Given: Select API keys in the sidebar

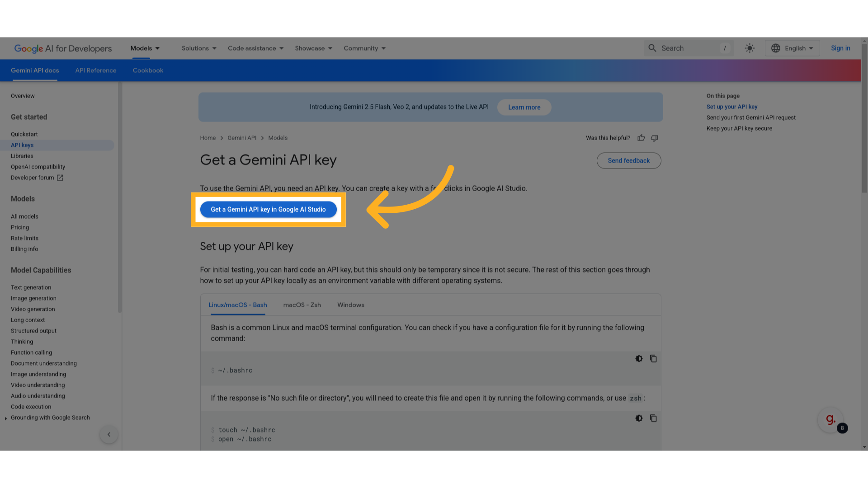Looking at the screenshot, I should coord(57,145).
